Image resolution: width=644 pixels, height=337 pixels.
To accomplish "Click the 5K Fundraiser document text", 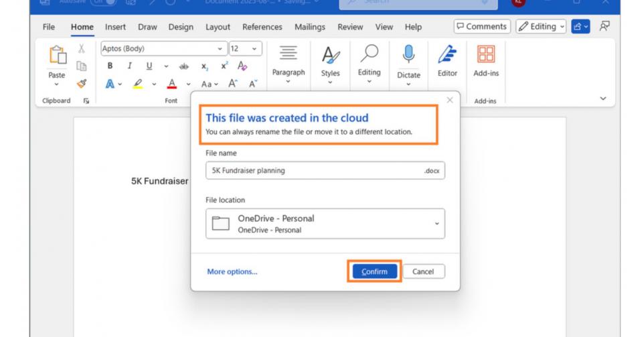I will point(160,182).
